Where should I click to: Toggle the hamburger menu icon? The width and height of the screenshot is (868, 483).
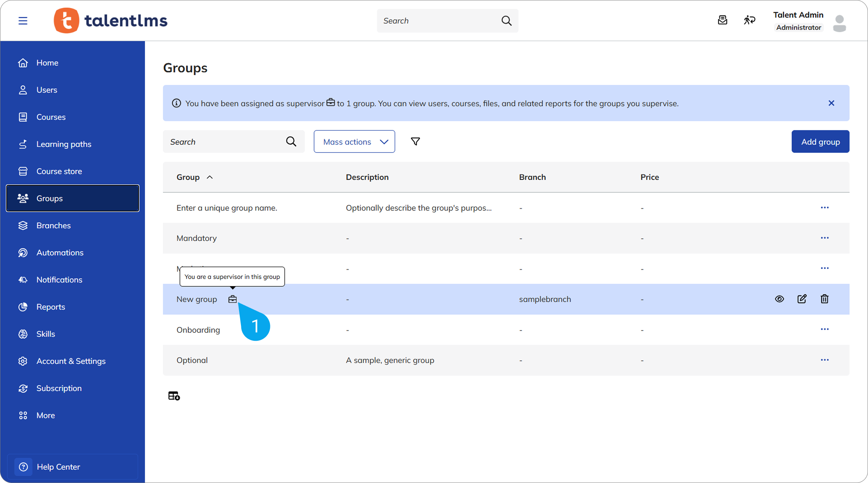(23, 21)
